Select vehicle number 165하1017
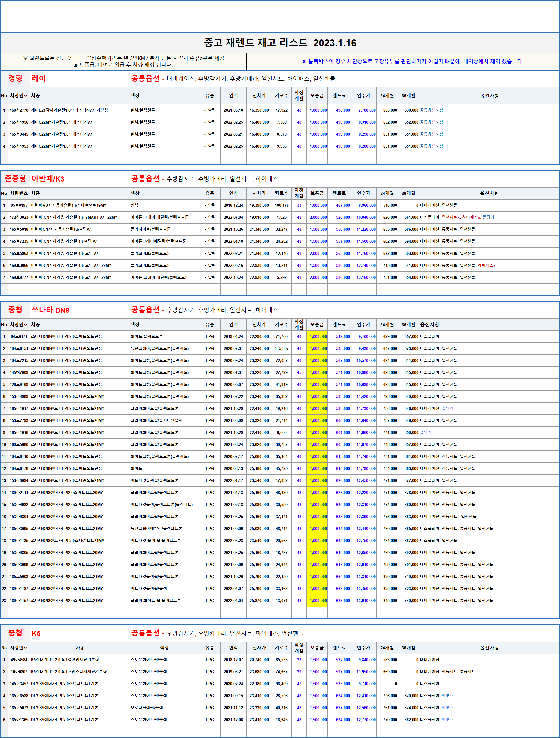Screen dimensions: 560x738 point(19,408)
